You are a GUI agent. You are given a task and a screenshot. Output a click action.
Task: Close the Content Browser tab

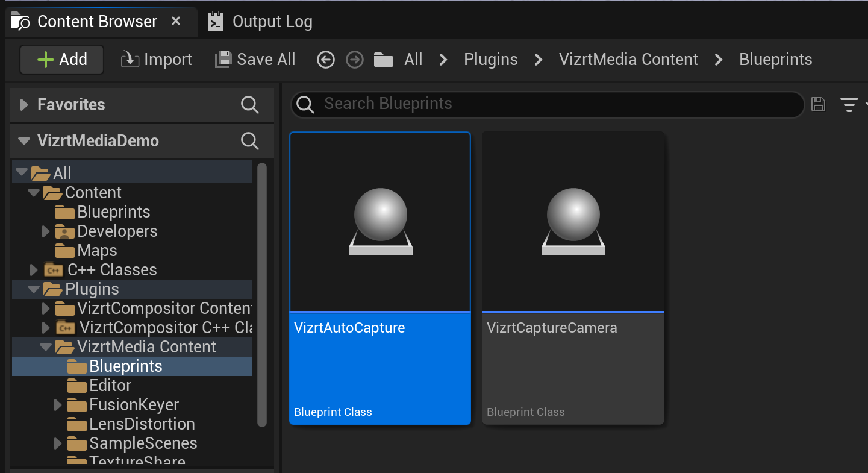click(176, 22)
